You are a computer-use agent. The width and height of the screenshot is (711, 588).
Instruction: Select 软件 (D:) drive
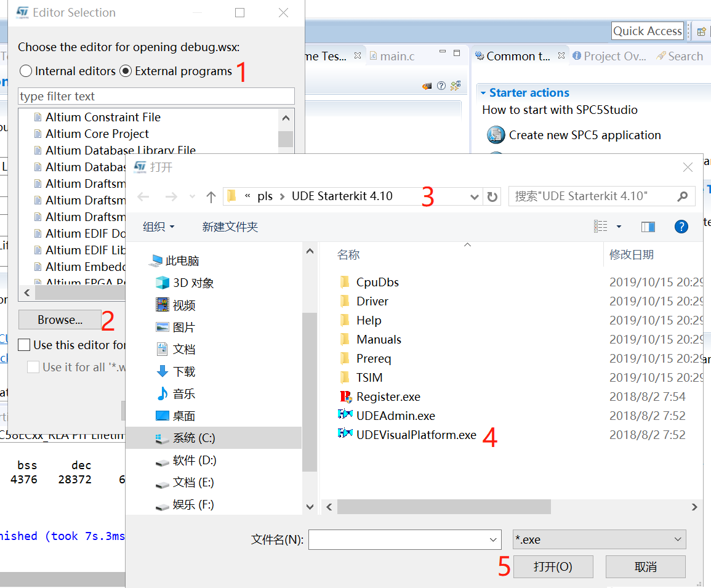click(186, 461)
